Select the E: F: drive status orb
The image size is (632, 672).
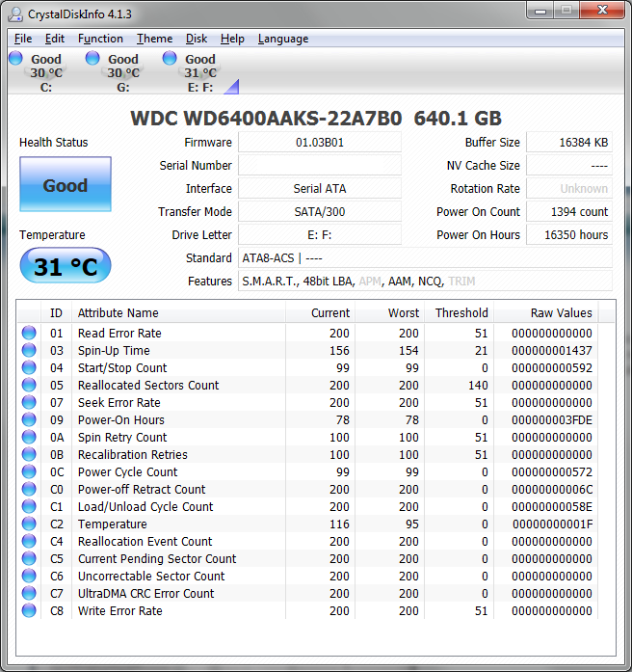pos(170,58)
